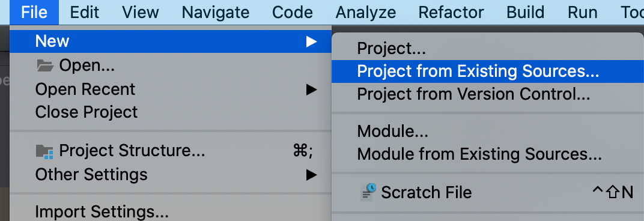Open the File menu
Screen dimensions: 644x221
pos(34,13)
